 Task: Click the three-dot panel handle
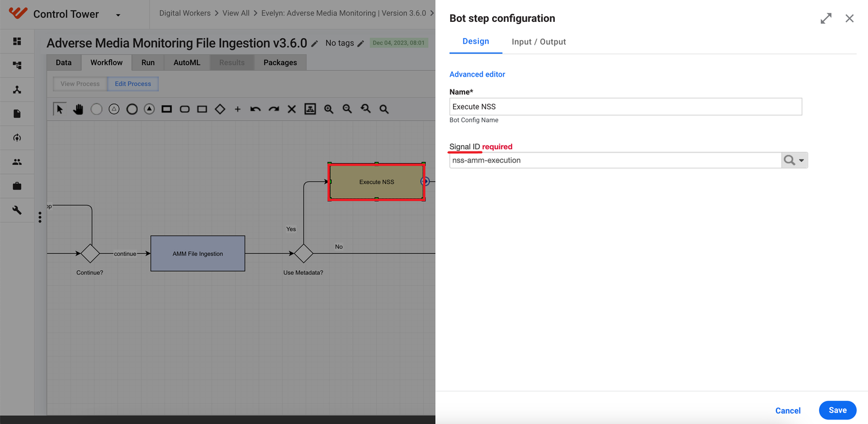point(40,217)
